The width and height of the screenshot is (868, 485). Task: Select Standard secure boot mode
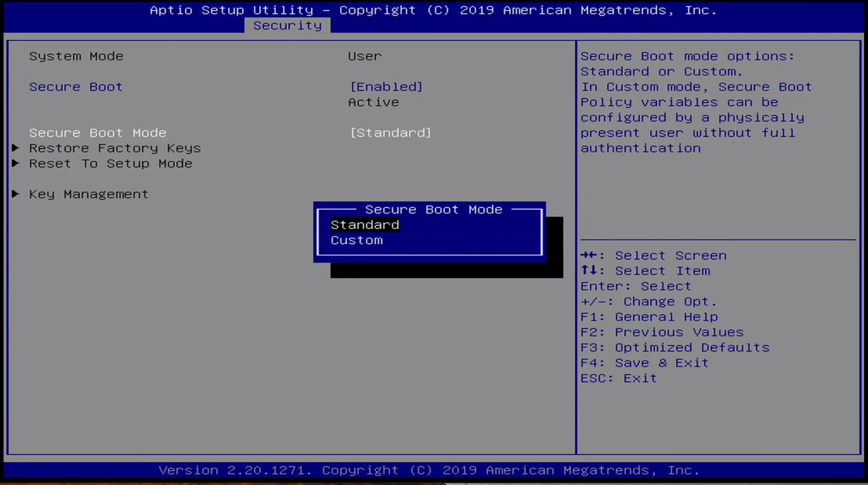coord(364,225)
